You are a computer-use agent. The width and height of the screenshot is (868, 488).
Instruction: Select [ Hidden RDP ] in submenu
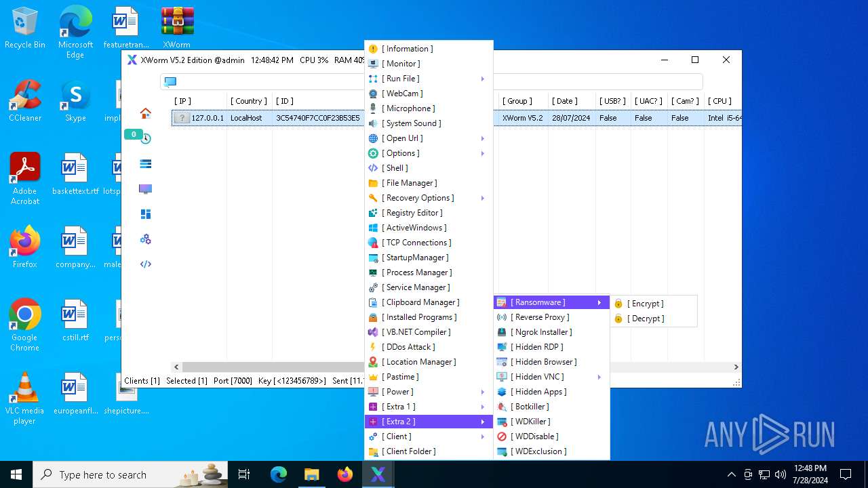551,347
